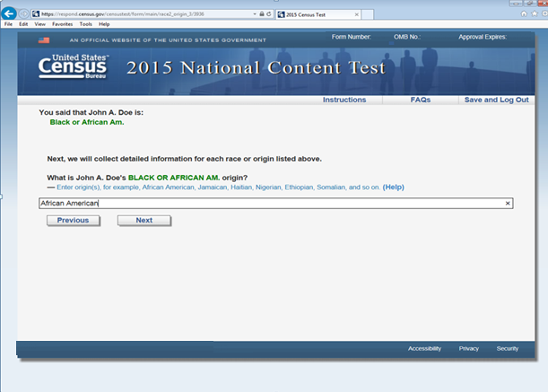Open the FAQs link
The width and height of the screenshot is (548, 392).
click(x=421, y=100)
